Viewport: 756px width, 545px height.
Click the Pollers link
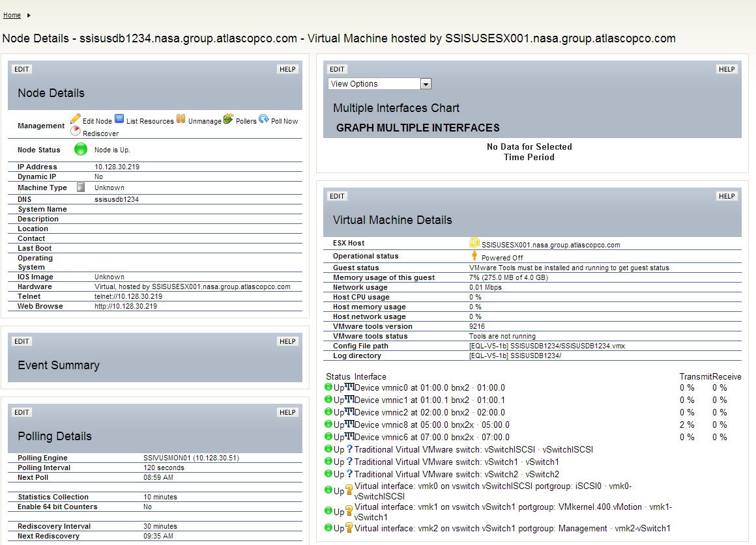pyautogui.click(x=246, y=121)
